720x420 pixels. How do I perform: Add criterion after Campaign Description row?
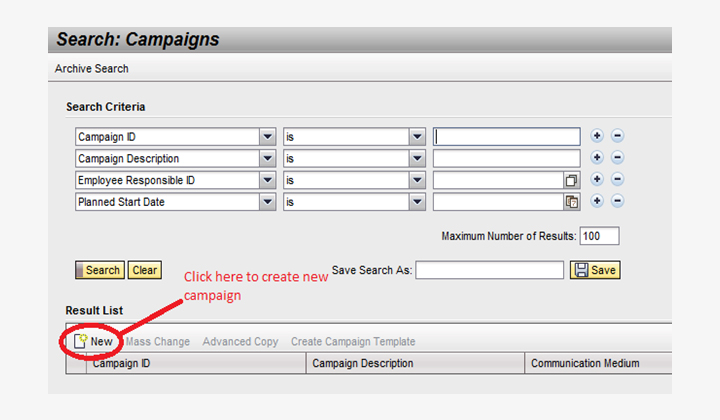click(x=597, y=158)
